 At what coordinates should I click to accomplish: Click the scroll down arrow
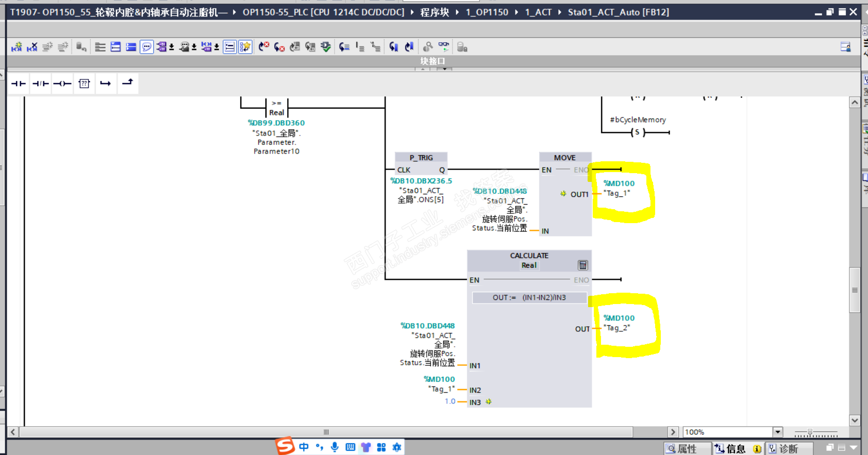tap(855, 420)
